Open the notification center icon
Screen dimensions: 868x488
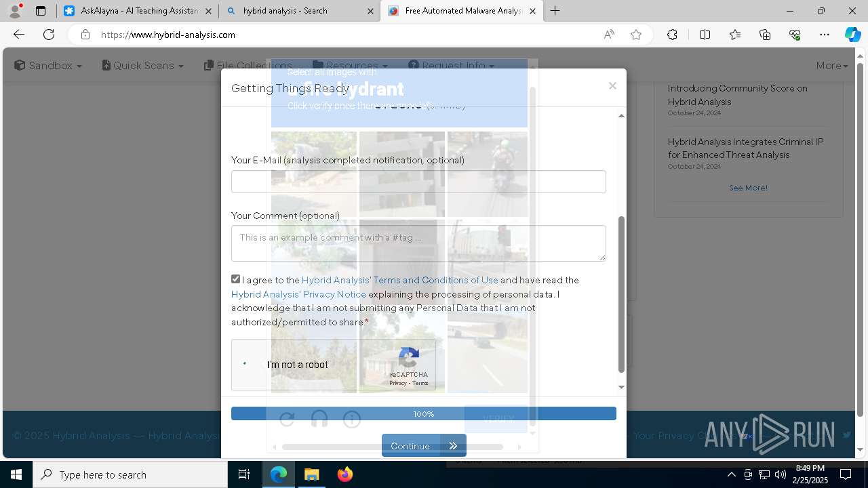[846, 474]
